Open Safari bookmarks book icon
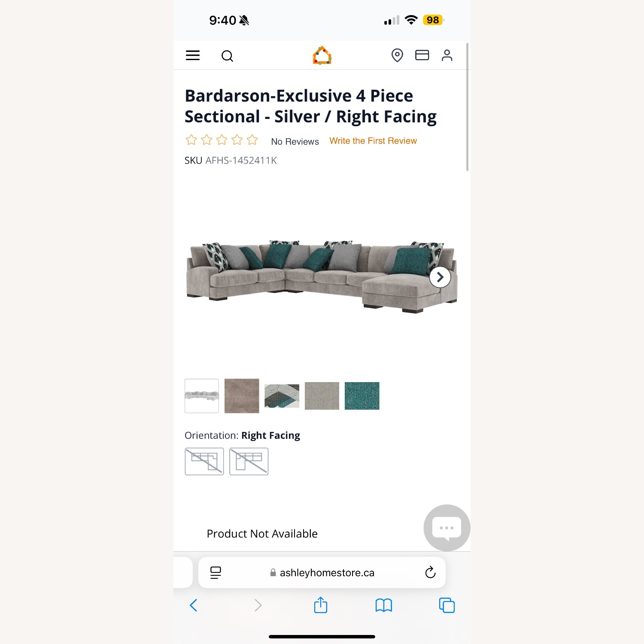The image size is (644, 644). pyautogui.click(x=384, y=605)
